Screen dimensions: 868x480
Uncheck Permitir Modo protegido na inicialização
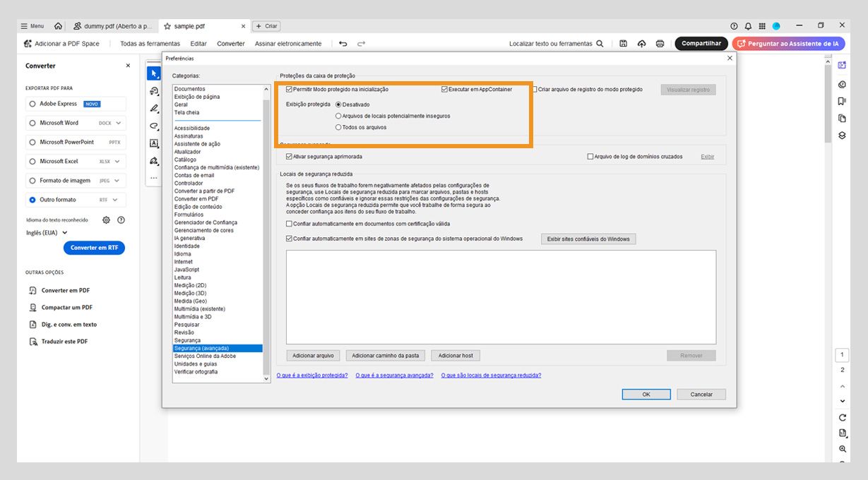pyautogui.click(x=289, y=89)
